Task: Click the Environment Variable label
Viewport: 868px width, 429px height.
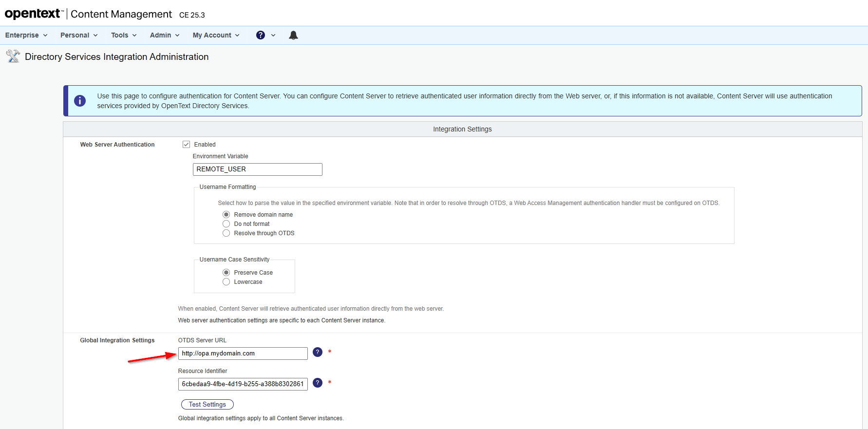Action: (220, 156)
